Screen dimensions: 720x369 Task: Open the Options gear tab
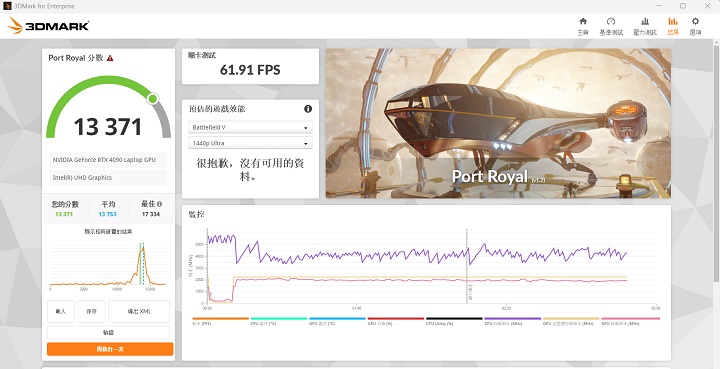point(695,26)
